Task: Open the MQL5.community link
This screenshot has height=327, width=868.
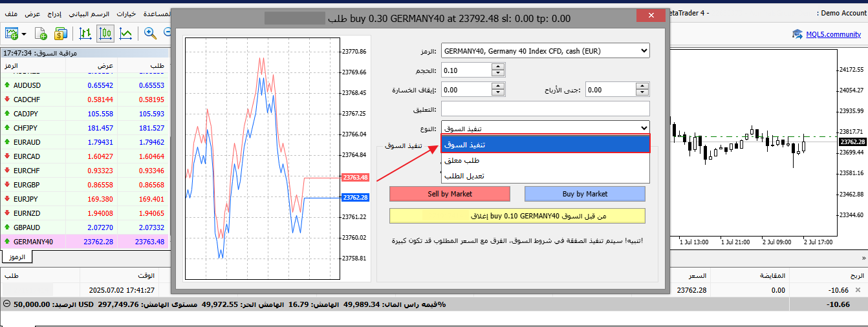Action: coord(834,34)
